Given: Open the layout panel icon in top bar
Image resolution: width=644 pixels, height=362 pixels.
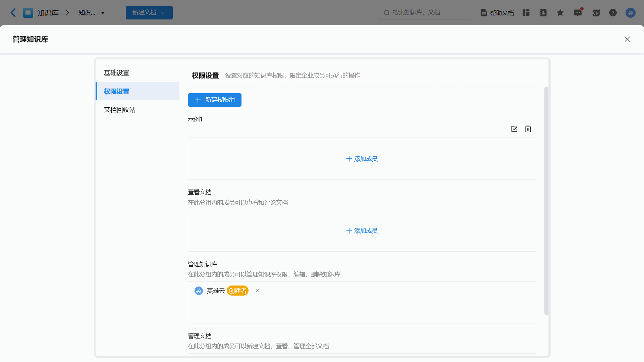Looking at the screenshot, I should pyautogui.click(x=526, y=13).
